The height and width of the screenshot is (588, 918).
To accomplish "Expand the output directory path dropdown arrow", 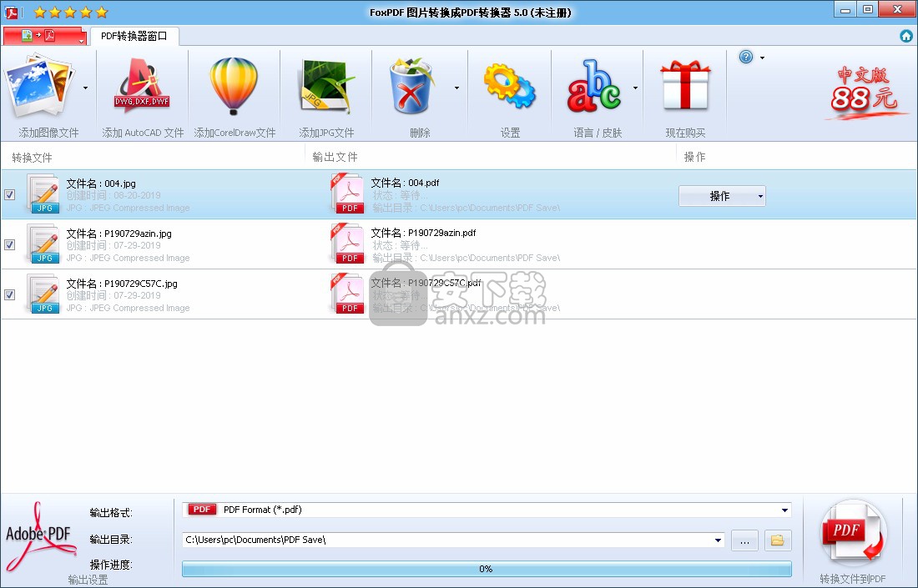I will point(718,540).
